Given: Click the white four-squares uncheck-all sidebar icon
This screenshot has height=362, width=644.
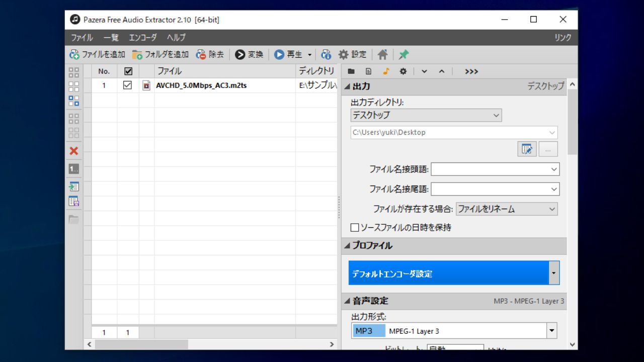Looking at the screenshot, I should pos(74,86).
